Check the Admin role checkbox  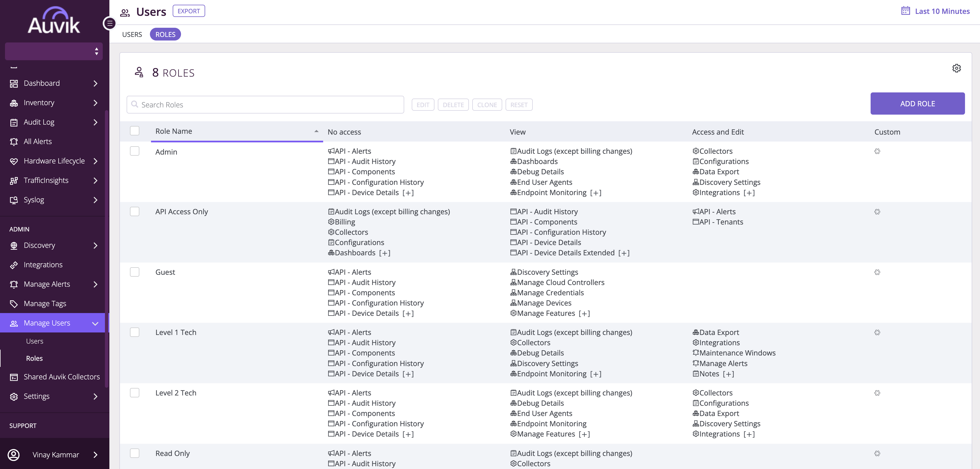[135, 151]
